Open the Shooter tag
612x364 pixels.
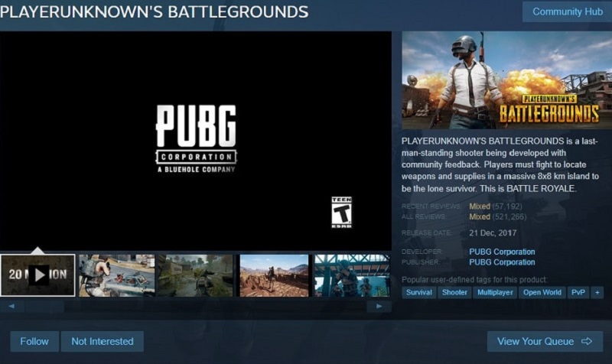454,292
